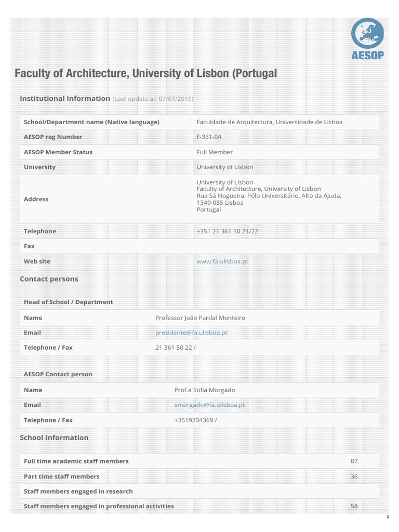Select the Faculty of Architecture page title

coord(145,74)
